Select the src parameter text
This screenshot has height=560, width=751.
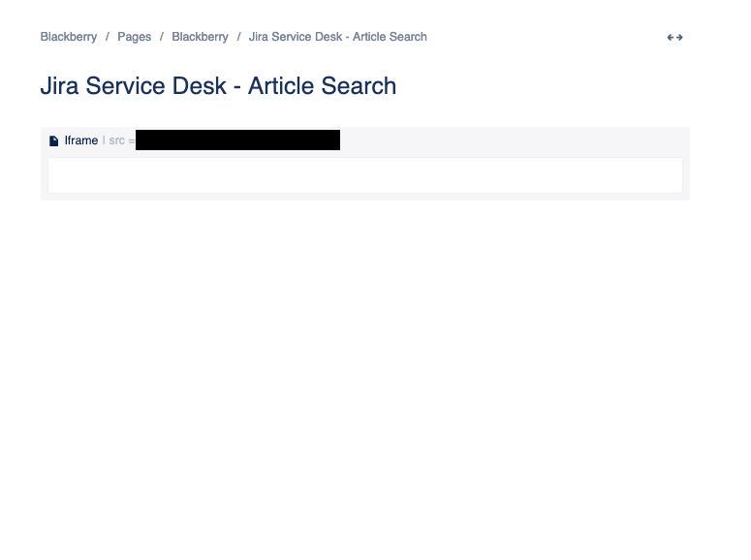point(122,140)
